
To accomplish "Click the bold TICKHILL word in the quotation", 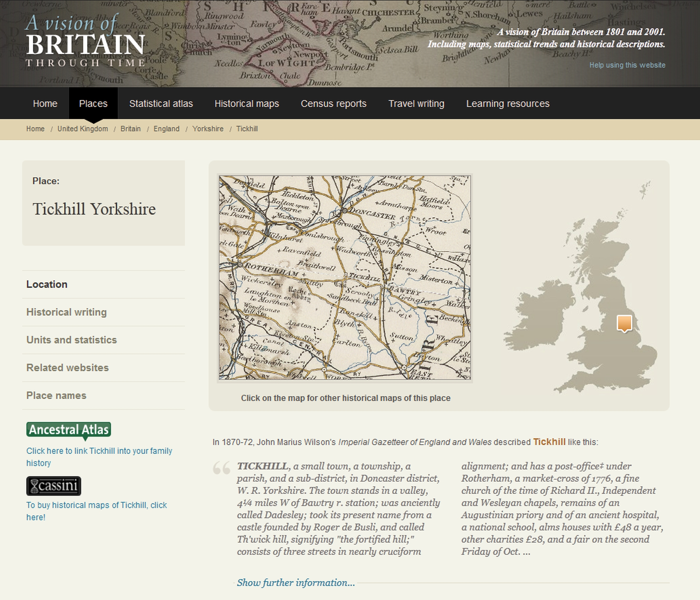I will 263,466.
